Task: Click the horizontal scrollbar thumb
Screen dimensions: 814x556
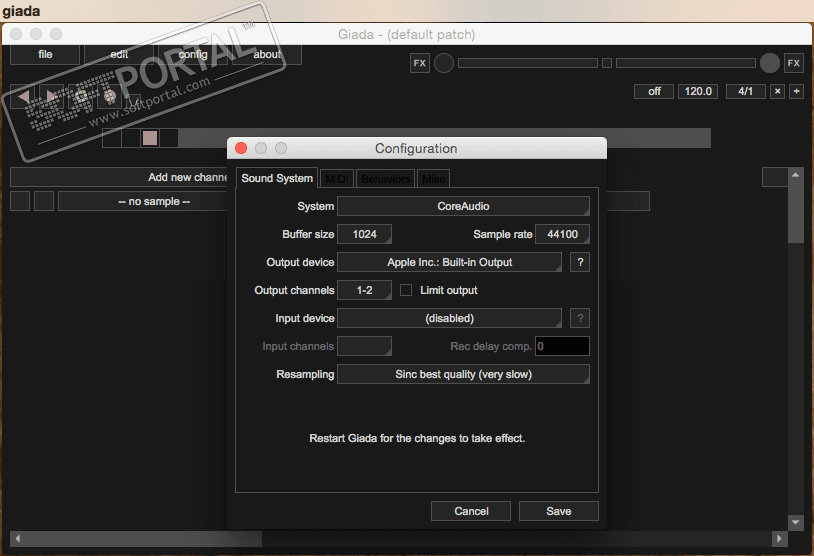Action: point(143,538)
